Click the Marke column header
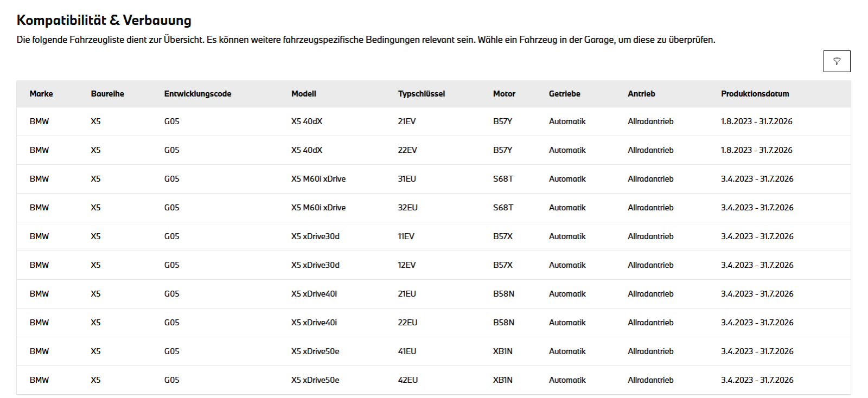 (x=41, y=94)
